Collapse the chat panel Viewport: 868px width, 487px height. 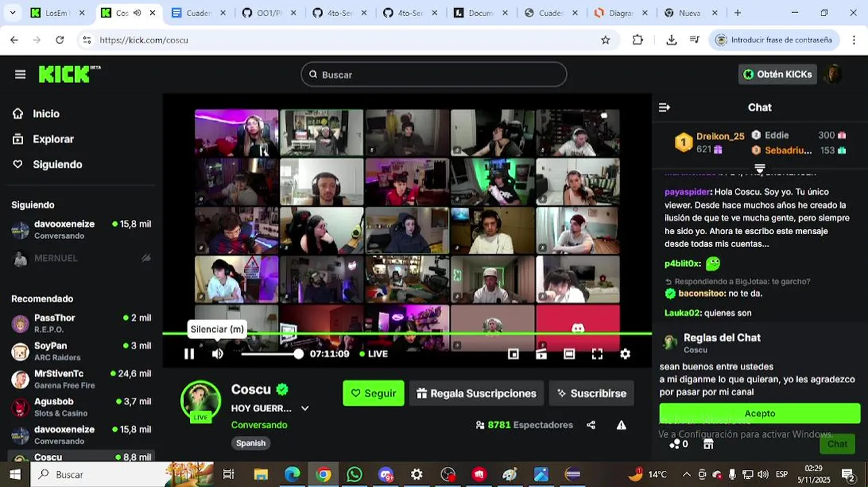point(665,108)
